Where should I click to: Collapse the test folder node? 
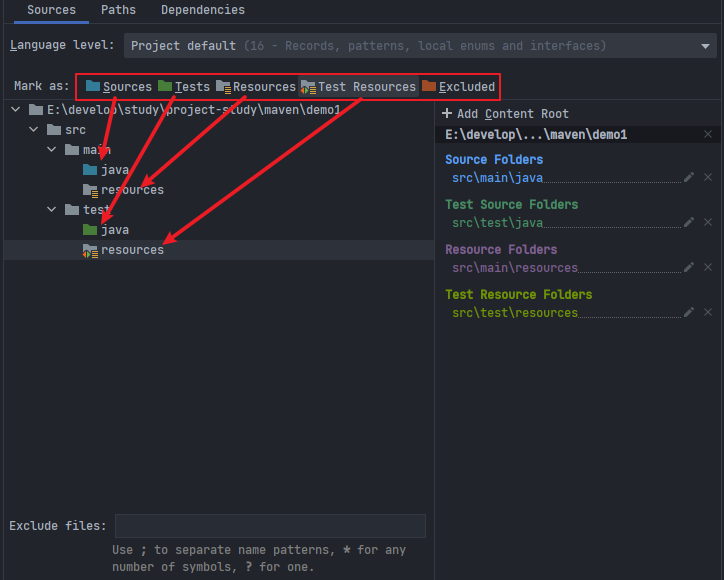tap(52, 210)
